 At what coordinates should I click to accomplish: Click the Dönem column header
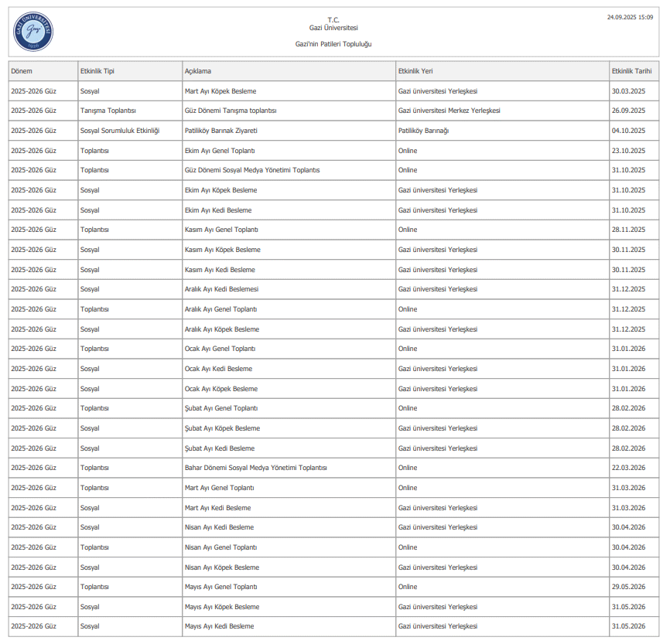pyautogui.click(x=22, y=71)
